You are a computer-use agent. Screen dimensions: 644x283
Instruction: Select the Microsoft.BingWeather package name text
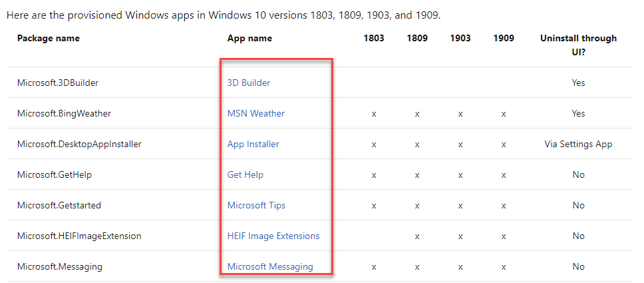coord(64,113)
